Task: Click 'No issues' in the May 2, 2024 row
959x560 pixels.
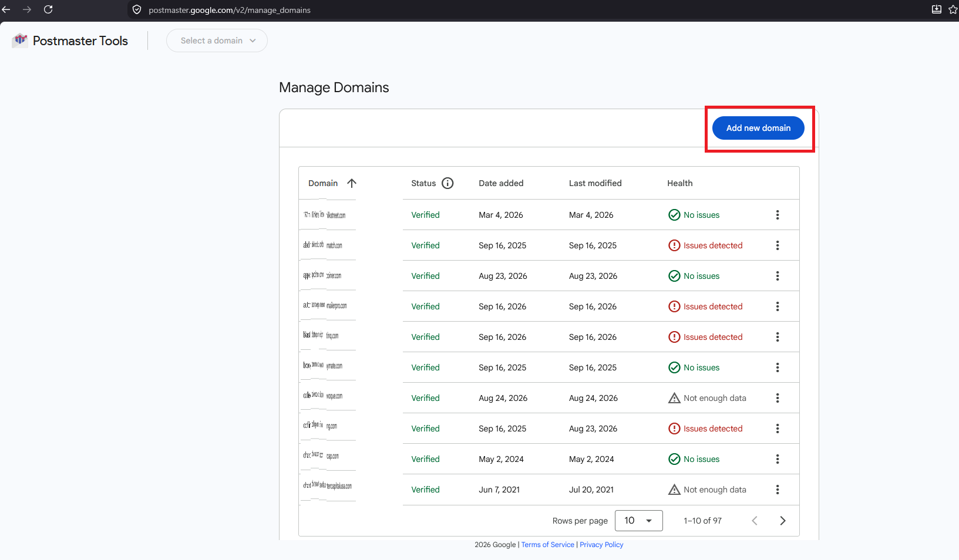Action: (701, 459)
